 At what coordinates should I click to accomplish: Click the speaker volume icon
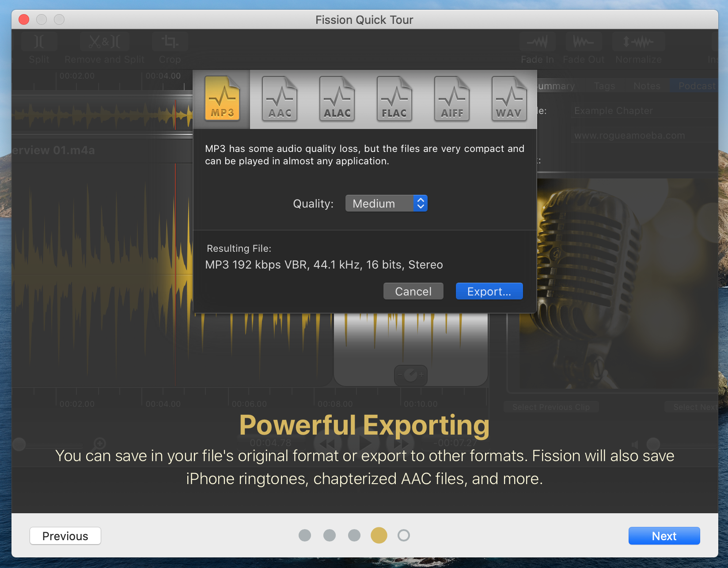click(635, 444)
